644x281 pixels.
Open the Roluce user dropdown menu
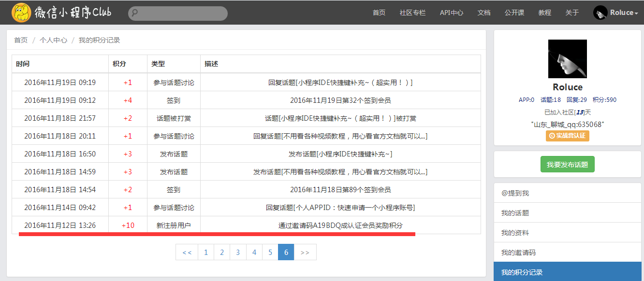click(624, 13)
